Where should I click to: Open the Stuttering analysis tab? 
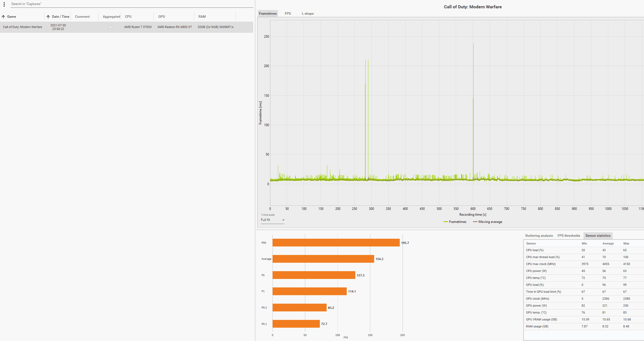tap(539, 236)
